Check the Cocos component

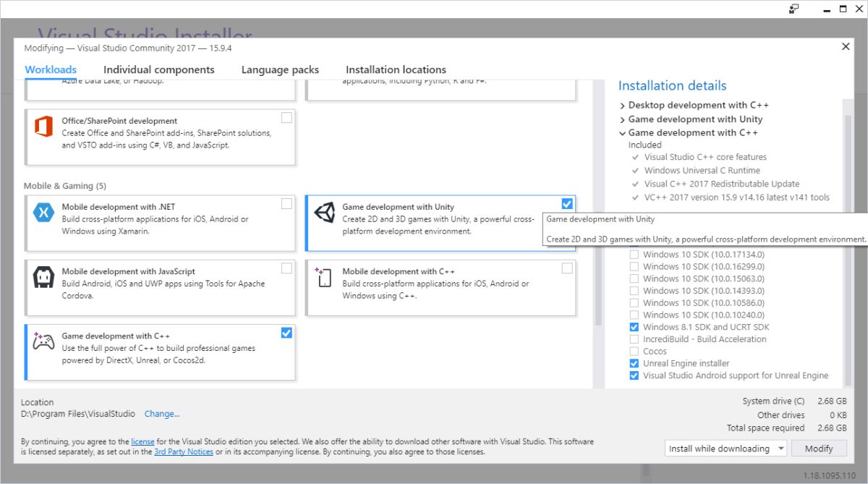(634, 351)
